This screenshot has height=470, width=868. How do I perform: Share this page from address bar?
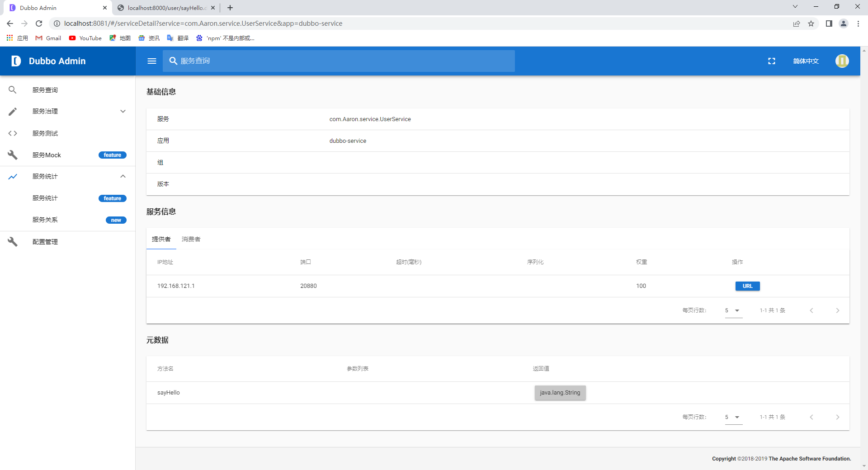[797, 23]
